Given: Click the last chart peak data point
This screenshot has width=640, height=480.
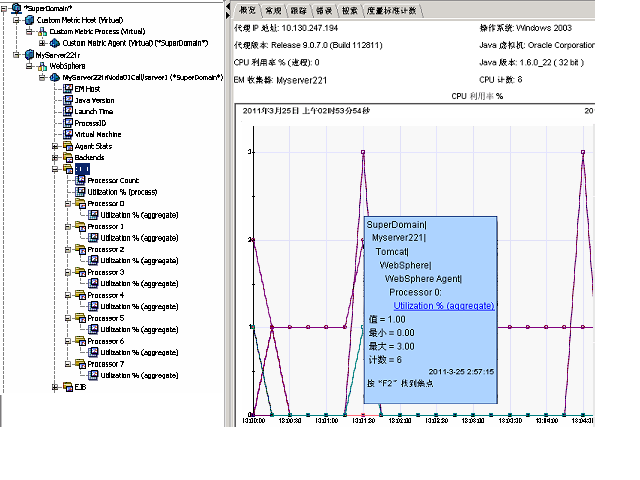Looking at the screenshot, I should point(583,152).
